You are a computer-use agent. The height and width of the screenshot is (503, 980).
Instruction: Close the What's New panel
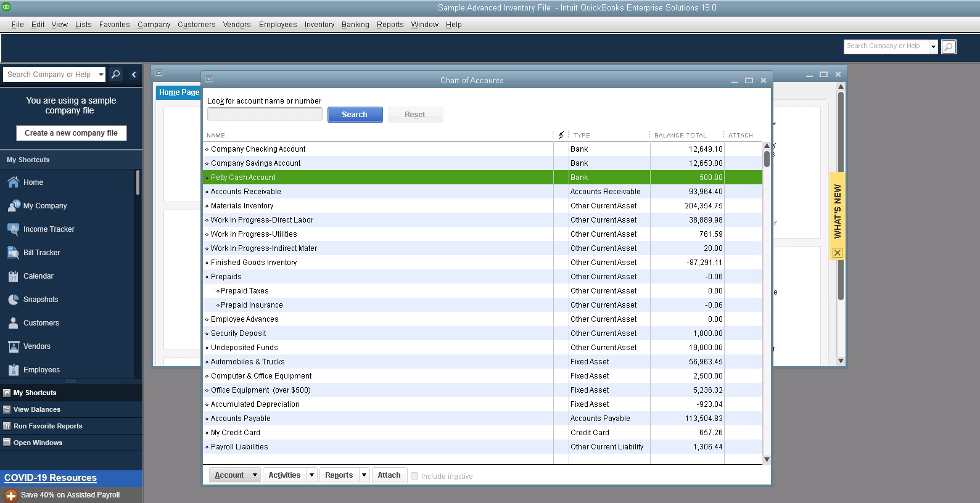pyautogui.click(x=838, y=253)
